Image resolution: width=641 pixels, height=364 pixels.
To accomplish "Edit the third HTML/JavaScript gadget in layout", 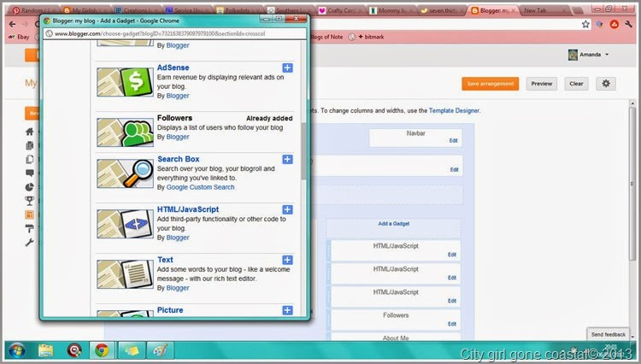I will [452, 301].
